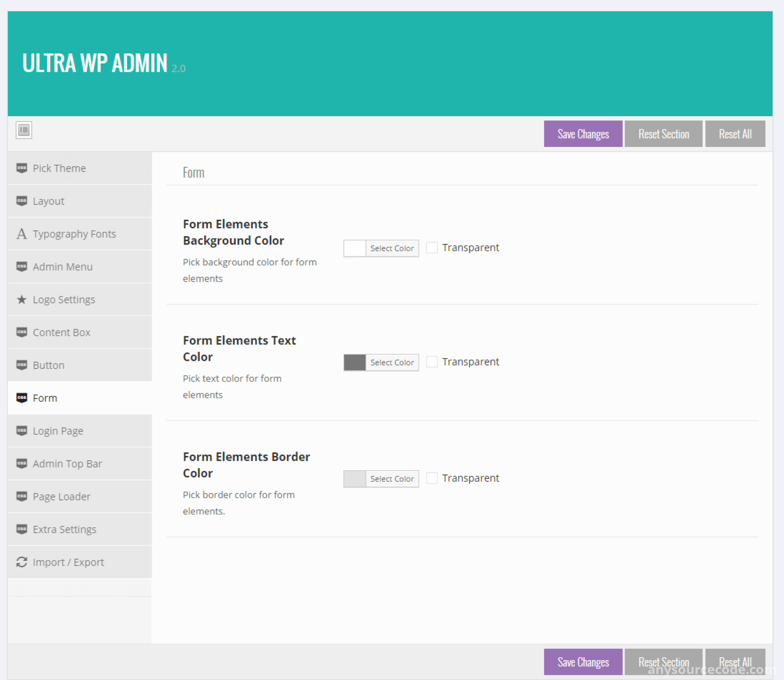Tick Transparent for form text color

coord(432,362)
